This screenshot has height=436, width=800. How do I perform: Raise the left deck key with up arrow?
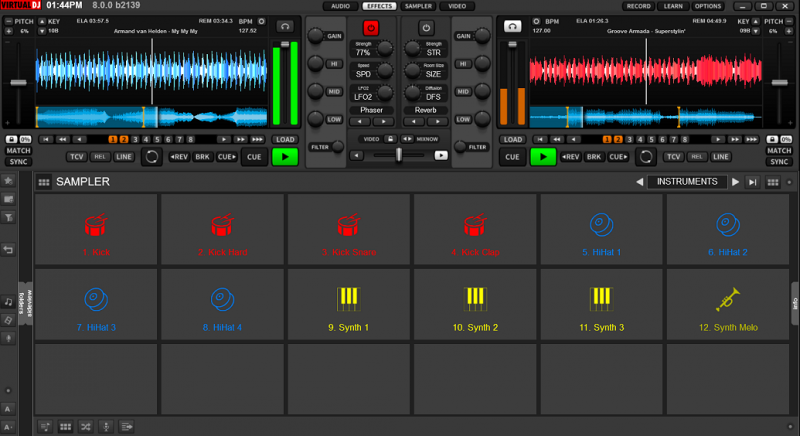(42, 21)
